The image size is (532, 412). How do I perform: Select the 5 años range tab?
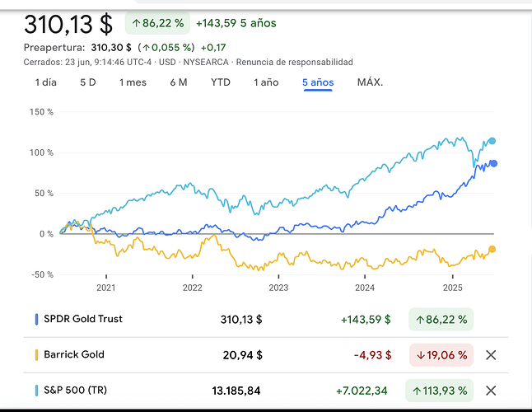point(318,82)
